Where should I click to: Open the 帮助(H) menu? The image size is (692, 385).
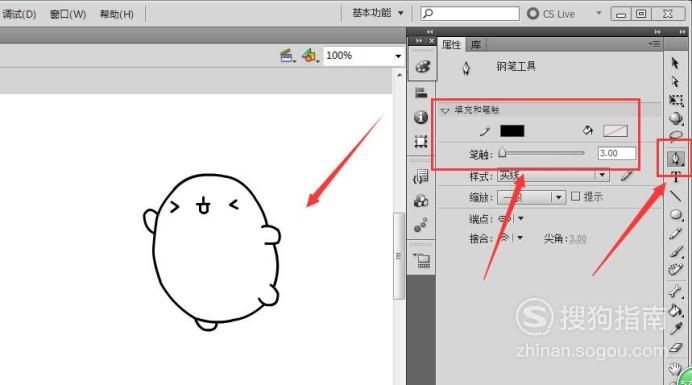[x=117, y=14]
